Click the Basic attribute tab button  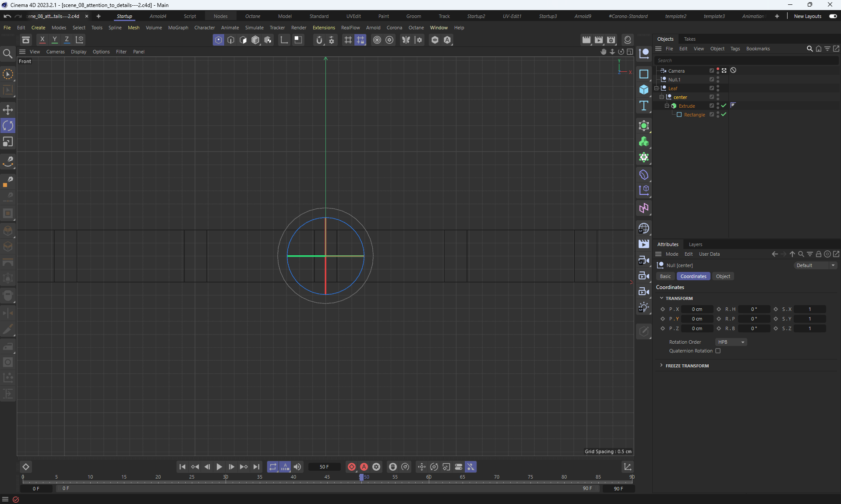[665, 276]
